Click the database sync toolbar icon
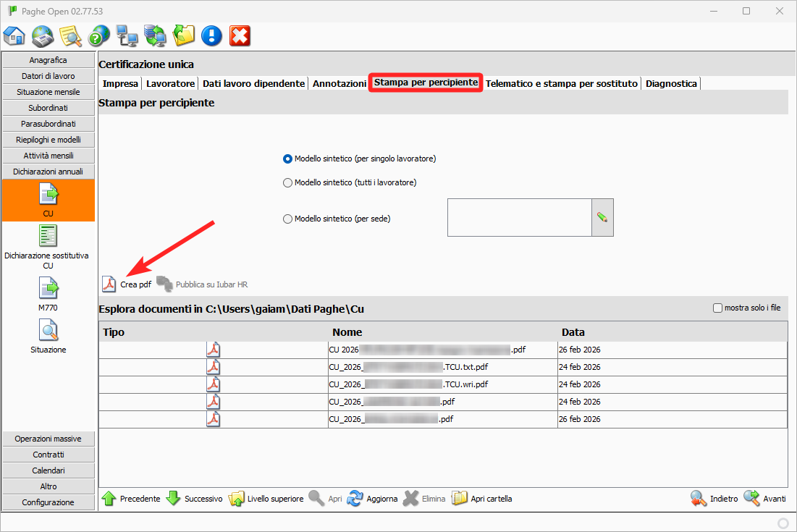 (x=155, y=35)
